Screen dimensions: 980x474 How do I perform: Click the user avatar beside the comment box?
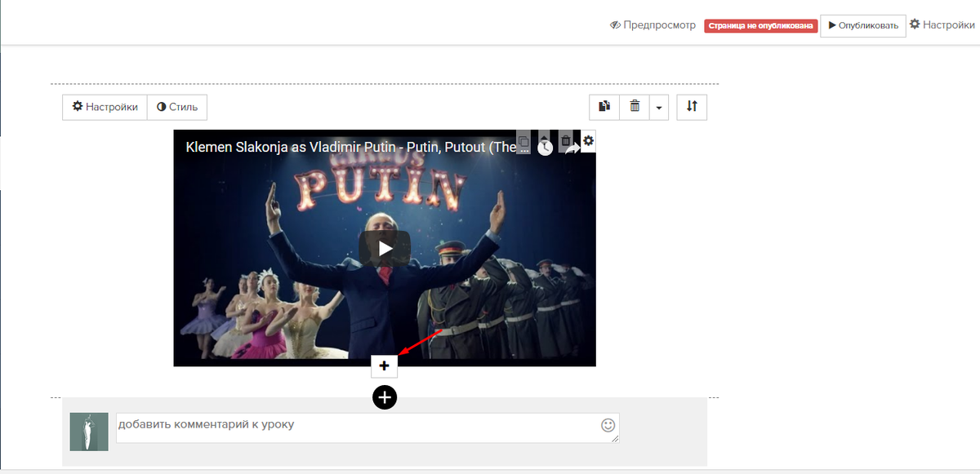pyautogui.click(x=89, y=432)
